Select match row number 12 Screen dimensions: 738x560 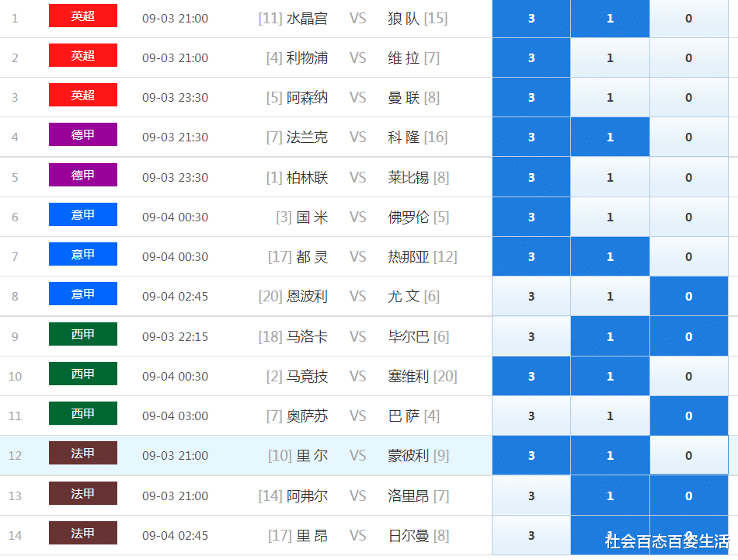15,455
